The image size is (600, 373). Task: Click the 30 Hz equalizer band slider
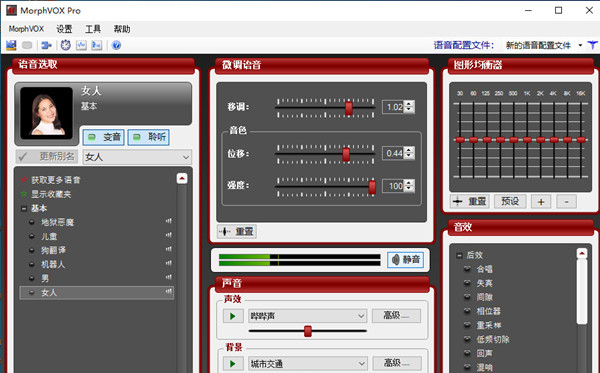(x=460, y=140)
